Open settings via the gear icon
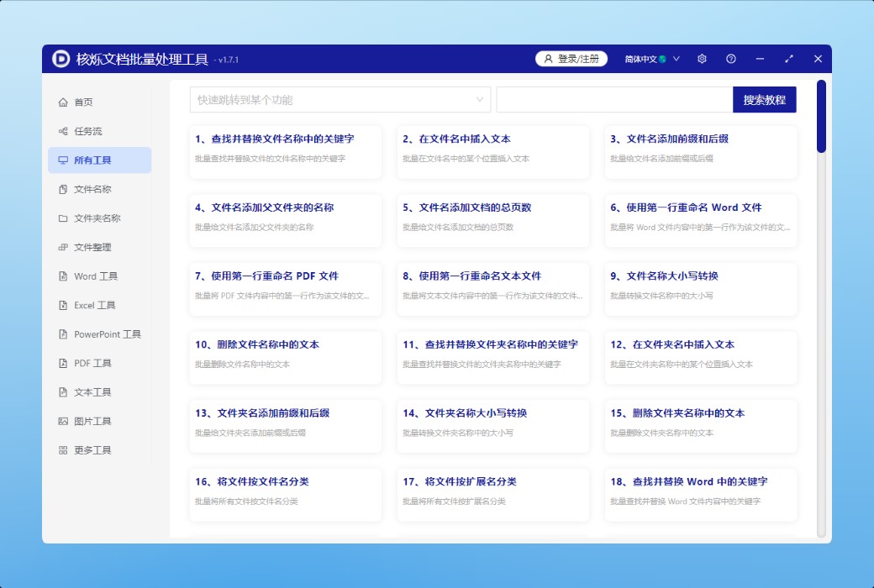Screen dimensions: 874x588 tap(702, 59)
